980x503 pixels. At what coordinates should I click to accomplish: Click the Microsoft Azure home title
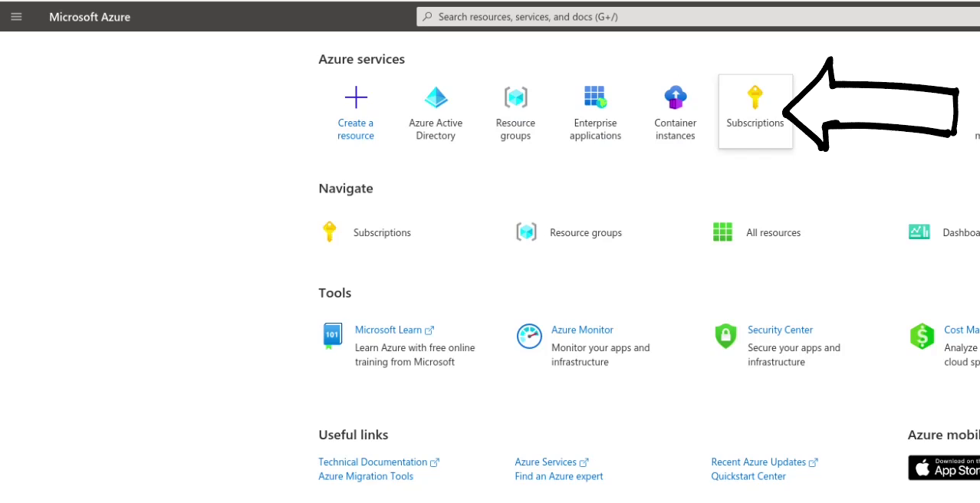[90, 17]
